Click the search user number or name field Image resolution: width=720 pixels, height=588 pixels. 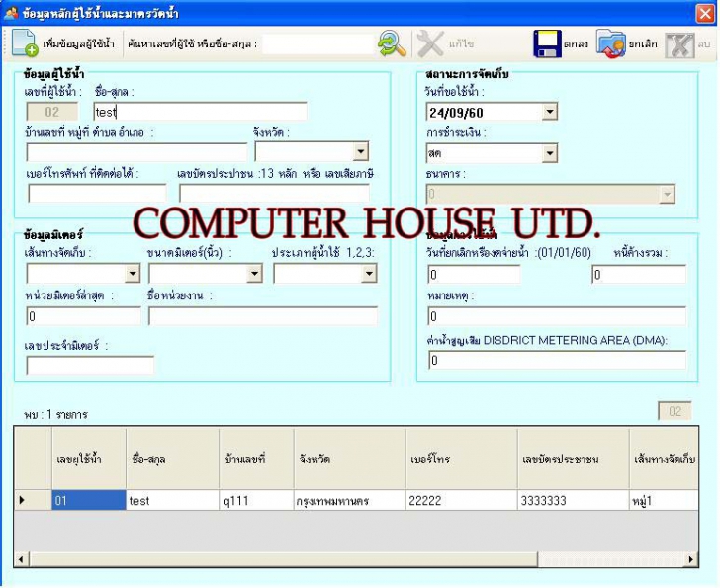point(317,44)
